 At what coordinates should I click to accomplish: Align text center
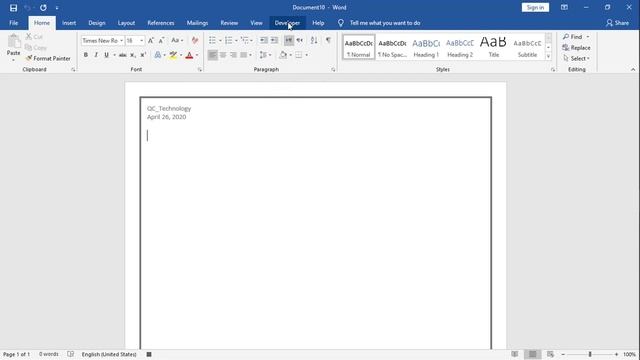coord(223,55)
